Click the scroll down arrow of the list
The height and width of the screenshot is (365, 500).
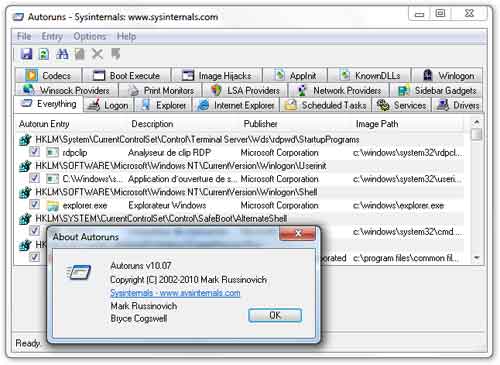(477, 257)
